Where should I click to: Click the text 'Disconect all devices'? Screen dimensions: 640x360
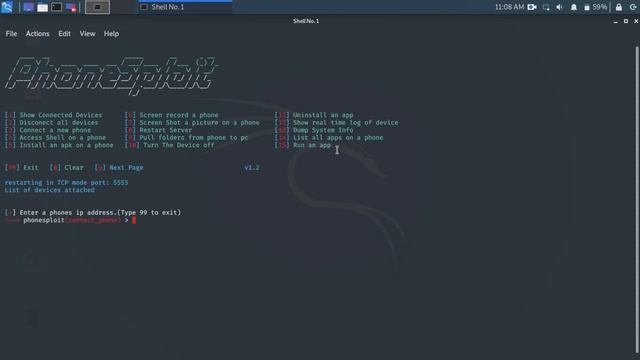(x=59, y=122)
